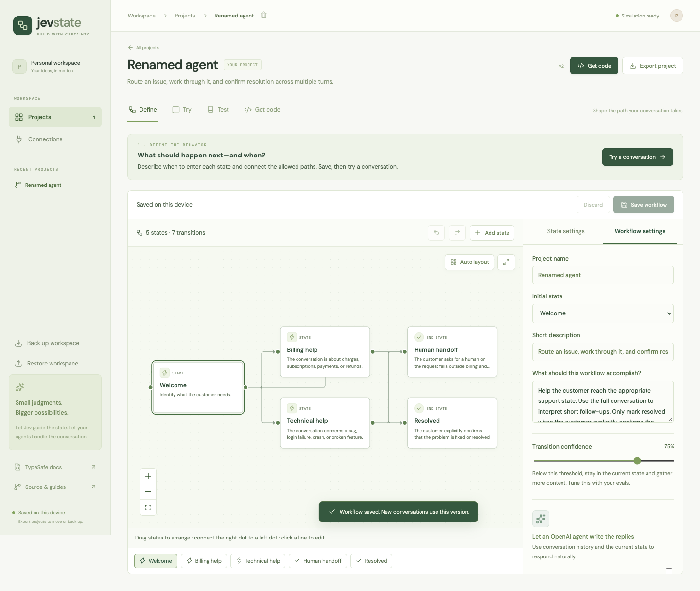Click the sparkle icon in sidebar promo card

point(20,387)
